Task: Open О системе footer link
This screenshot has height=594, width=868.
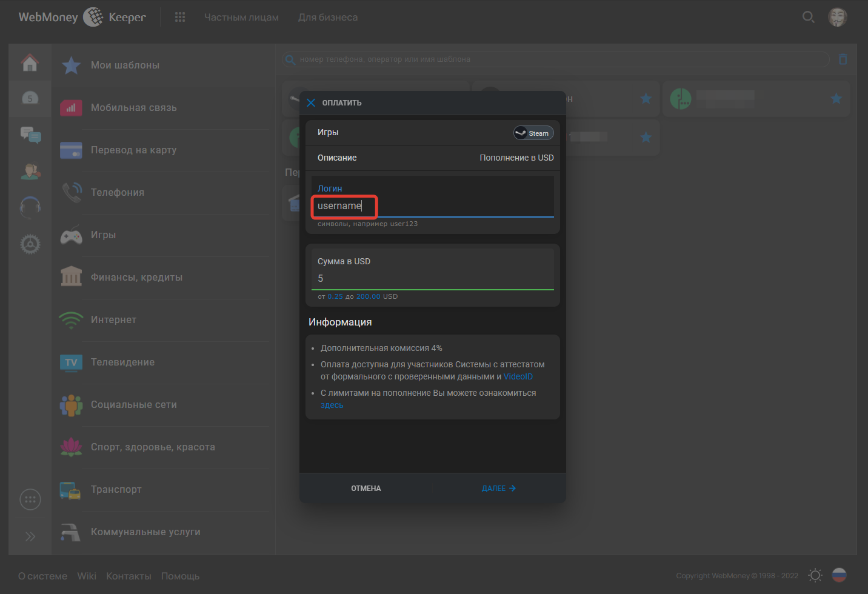Action: click(42, 576)
